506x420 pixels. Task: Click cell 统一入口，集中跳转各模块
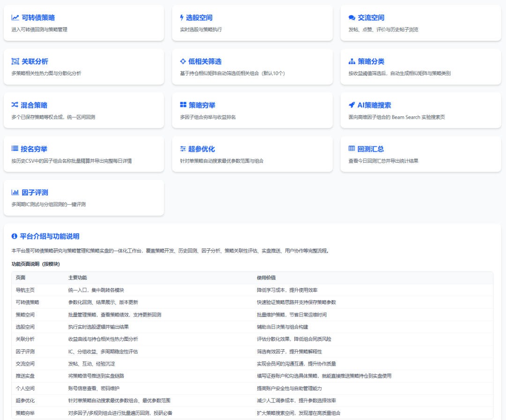pos(96,290)
